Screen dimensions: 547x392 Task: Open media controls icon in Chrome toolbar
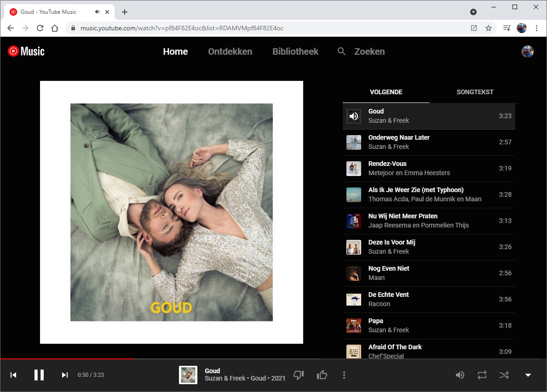click(507, 28)
